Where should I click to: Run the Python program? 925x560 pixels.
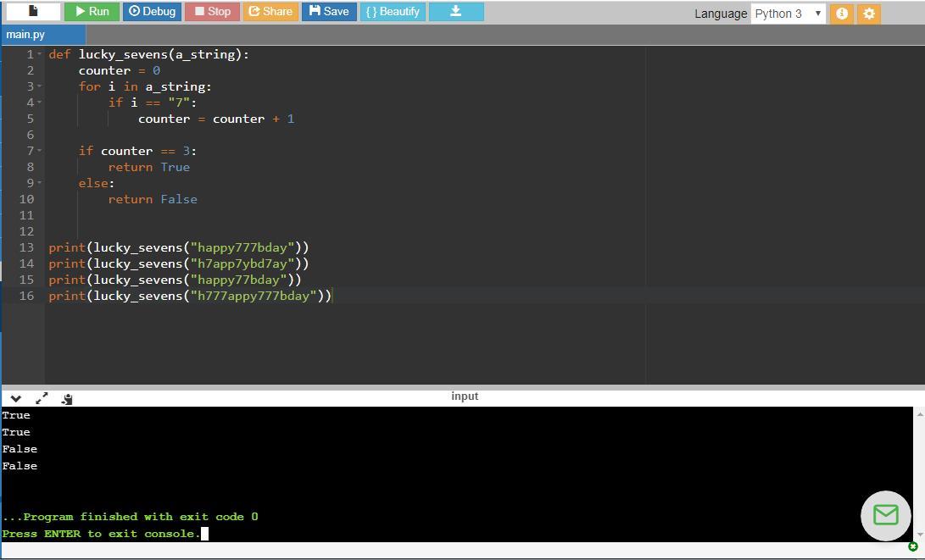pos(92,11)
